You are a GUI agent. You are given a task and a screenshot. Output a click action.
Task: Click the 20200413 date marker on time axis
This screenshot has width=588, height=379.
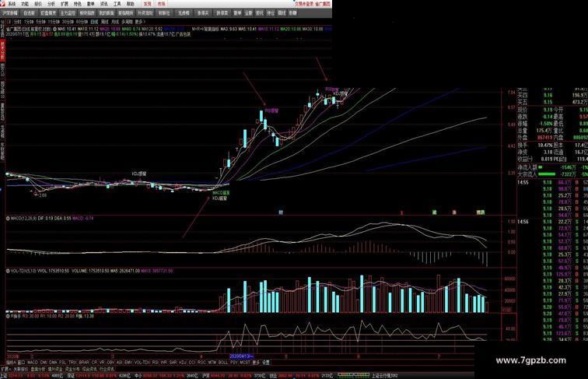point(242,356)
